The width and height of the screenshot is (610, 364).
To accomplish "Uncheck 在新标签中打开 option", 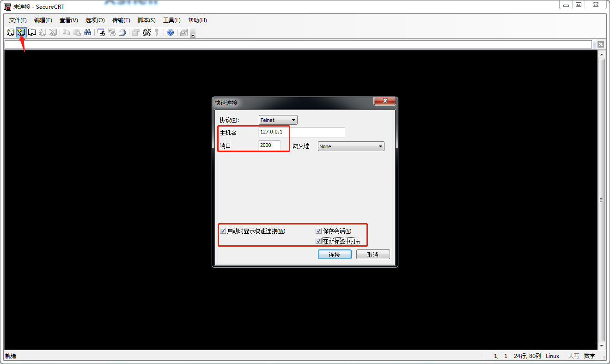I will (x=318, y=240).
